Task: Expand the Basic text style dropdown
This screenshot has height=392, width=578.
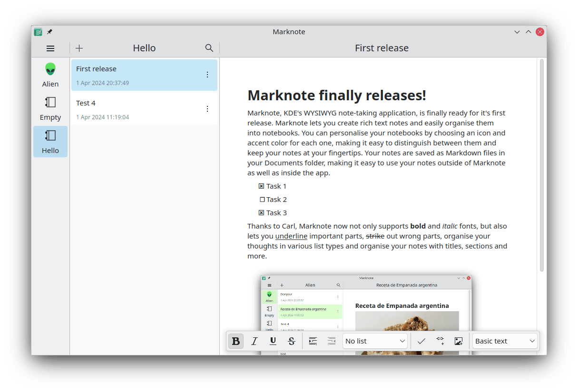Action: click(x=505, y=341)
